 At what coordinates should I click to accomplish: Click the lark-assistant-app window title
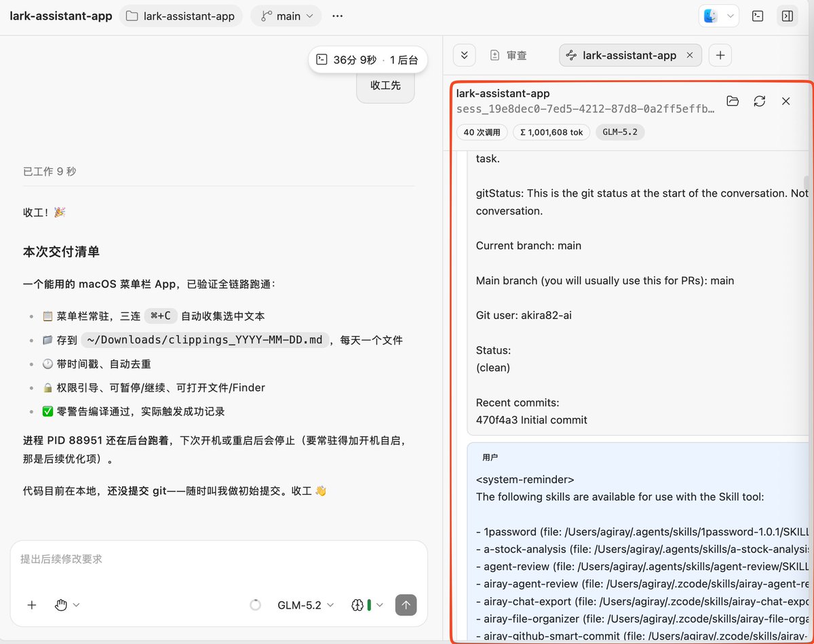coord(61,16)
